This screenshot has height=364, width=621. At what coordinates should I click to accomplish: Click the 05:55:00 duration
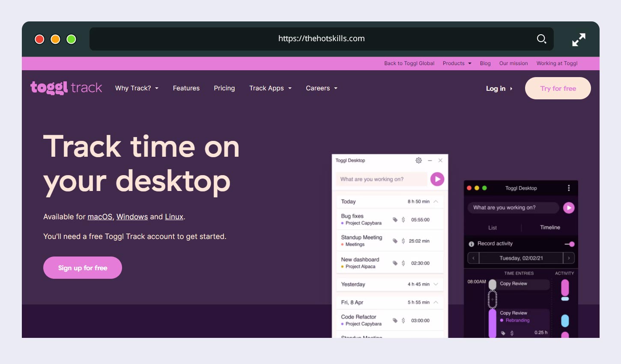(420, 220)
